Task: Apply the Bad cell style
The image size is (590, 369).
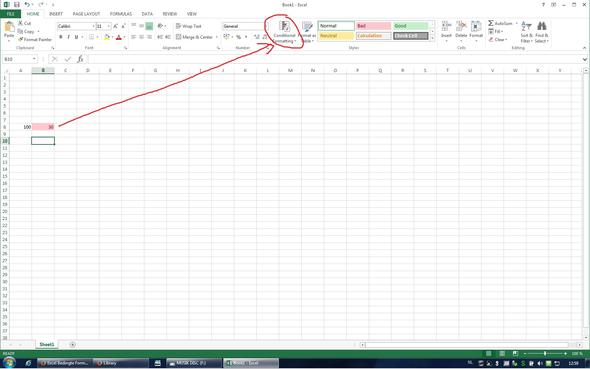Action: [x=374, y=26]
